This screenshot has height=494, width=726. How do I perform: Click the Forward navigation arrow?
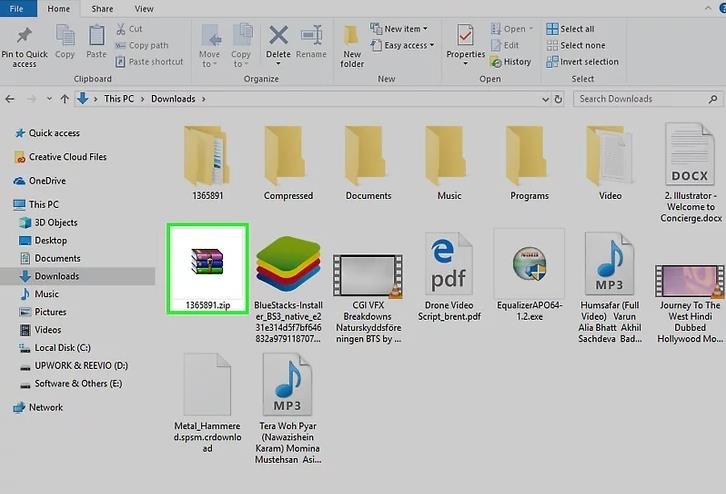pyautogui.click(x=31, y=99)
